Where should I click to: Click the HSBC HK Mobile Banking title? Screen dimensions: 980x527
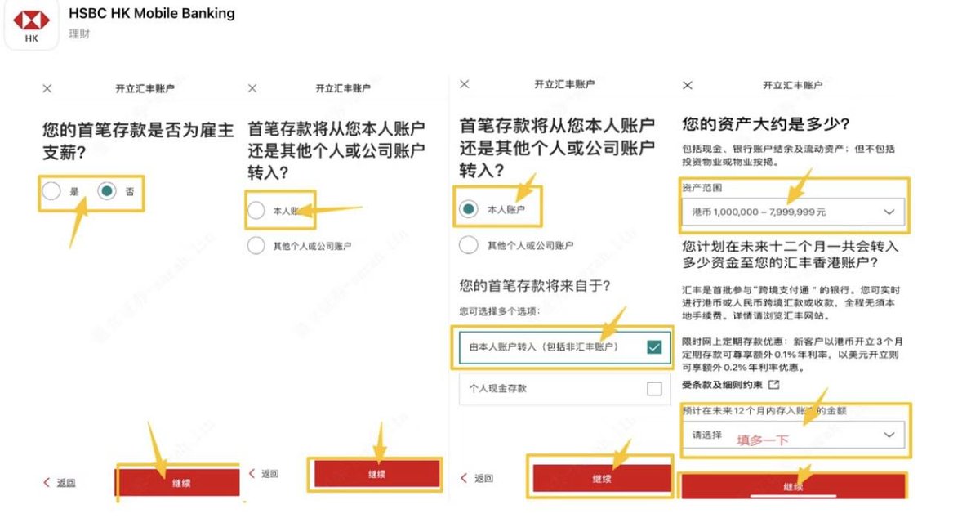click(x=152, y=13)
